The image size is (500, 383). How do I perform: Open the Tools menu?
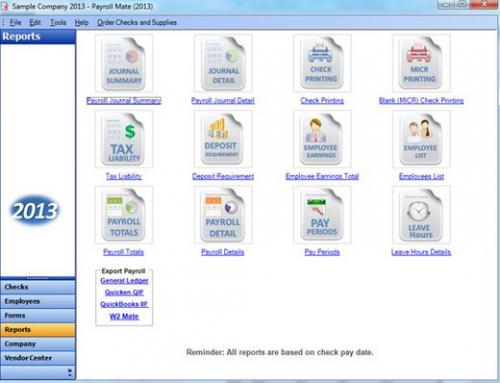[58, 22]
